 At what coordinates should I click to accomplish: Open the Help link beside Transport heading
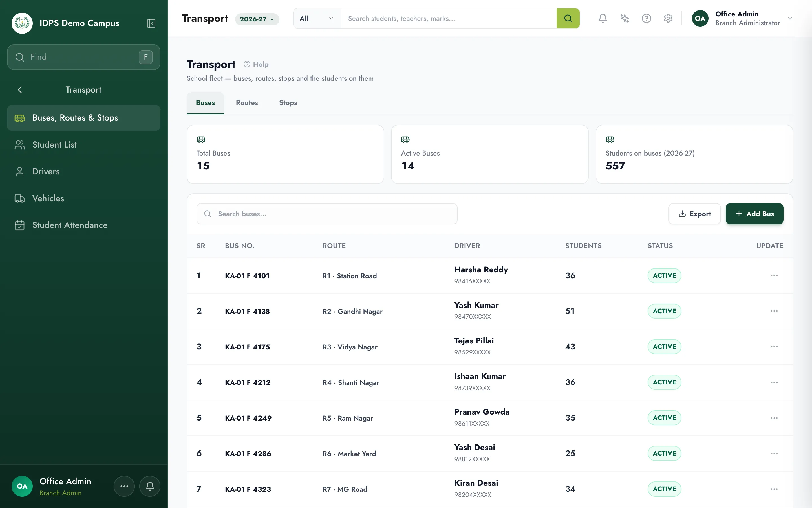point(256,64)
